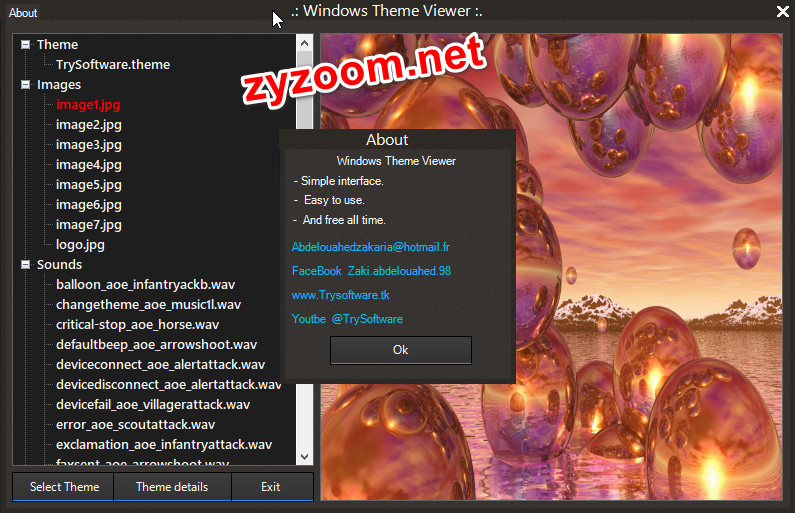
Task: Select changetheme_aoe_music1l.wav sound
Action: pyautogui.click(x=149, y=305)
